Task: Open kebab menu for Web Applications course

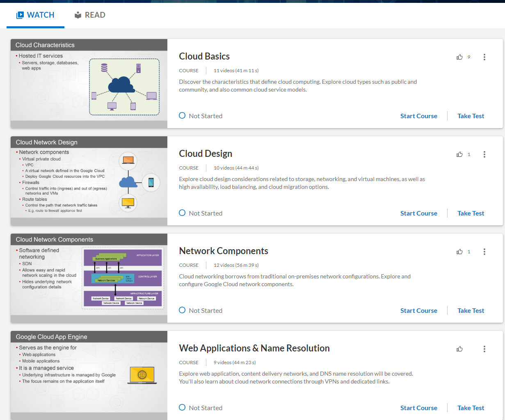Action: coord(484,349)
